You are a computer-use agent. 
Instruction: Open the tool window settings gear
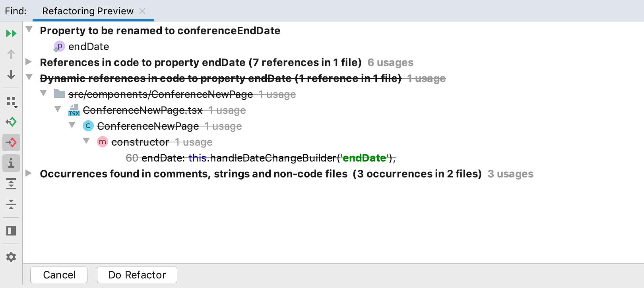coord(11,257)
